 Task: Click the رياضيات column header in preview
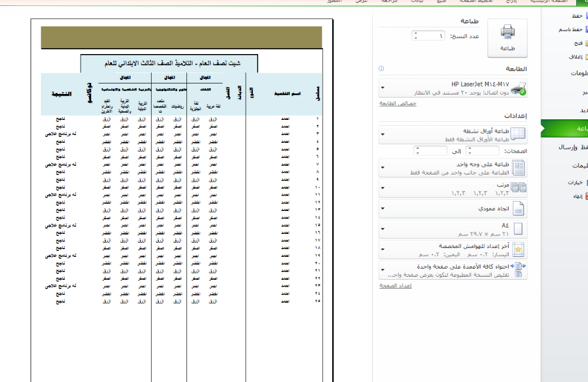tap(178, 106)
